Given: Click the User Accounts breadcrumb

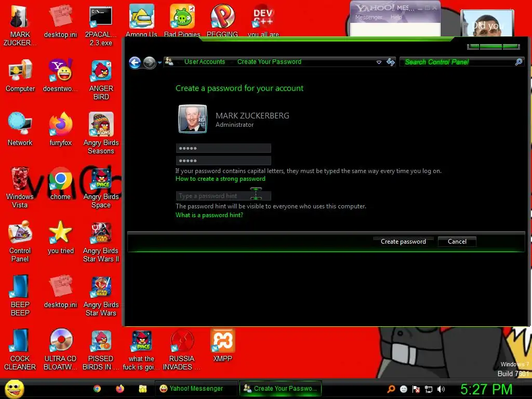Looking at the screenshot, I should (205, 62).
